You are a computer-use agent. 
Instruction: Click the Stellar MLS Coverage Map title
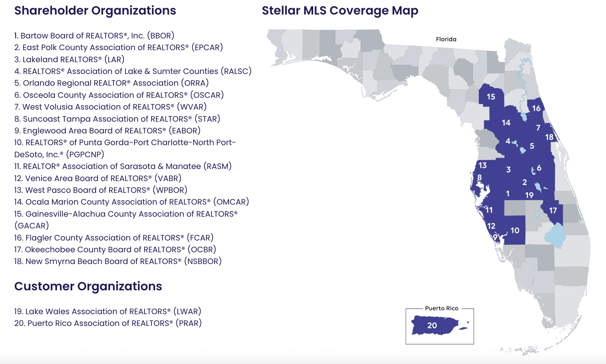click(x=340, y=11)
